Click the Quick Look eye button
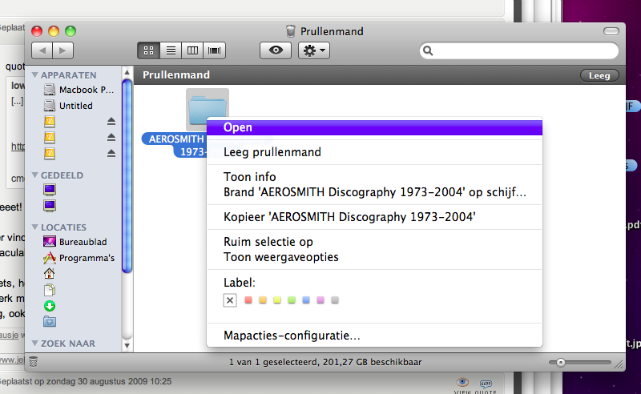The width and height of the screenshot is (641, 394). point(276,51)
